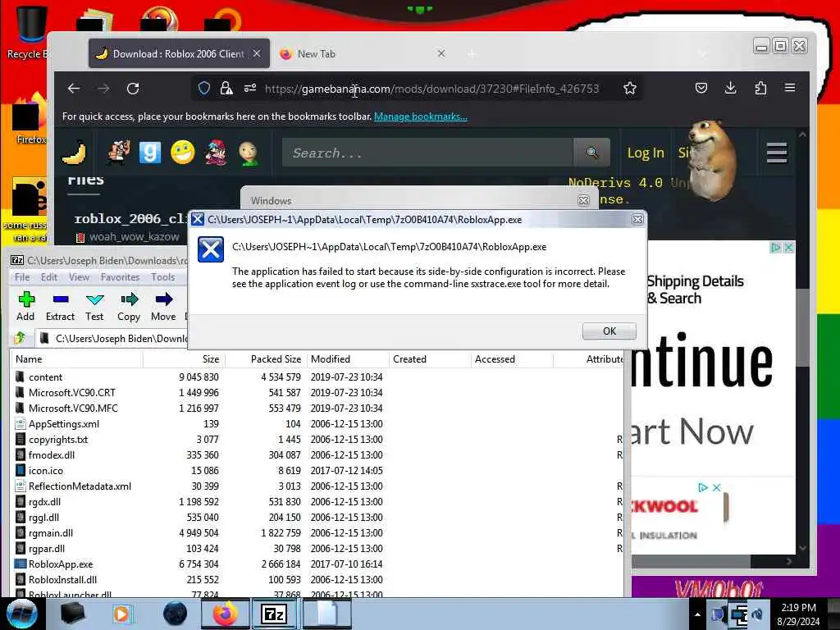
Task: Open Firefox extensions puzzle icon
Action: [760, 88]
